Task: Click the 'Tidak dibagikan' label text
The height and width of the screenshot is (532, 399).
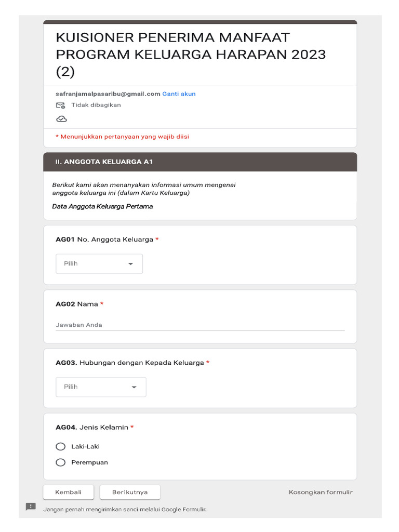Action: [96, 105]
